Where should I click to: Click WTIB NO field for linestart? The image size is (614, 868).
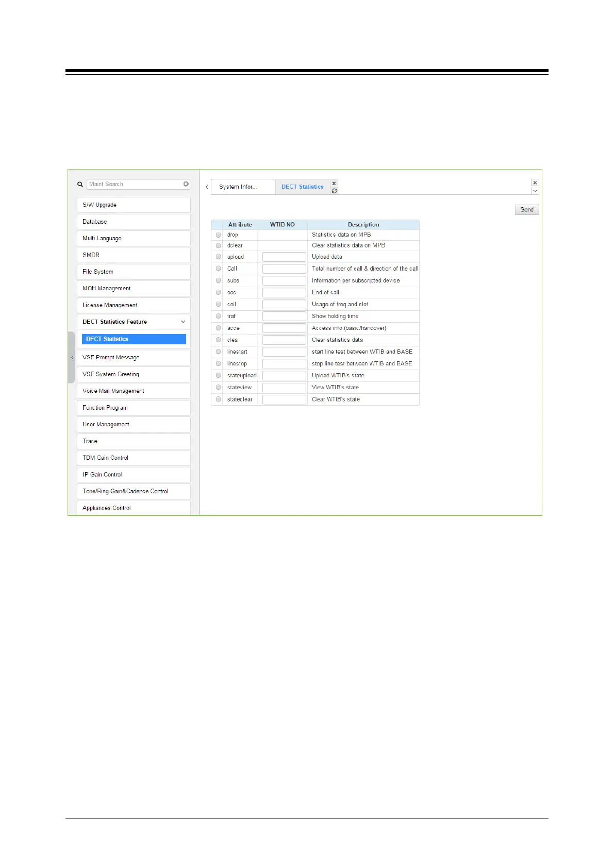coord(284,352)
